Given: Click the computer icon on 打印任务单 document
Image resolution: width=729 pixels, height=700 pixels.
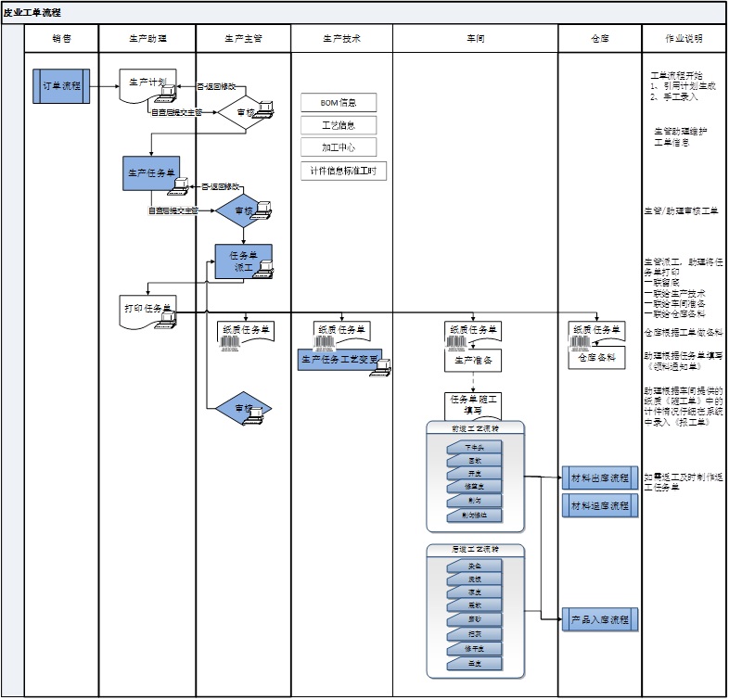Looking at the screenshot, I should point(168,320).
